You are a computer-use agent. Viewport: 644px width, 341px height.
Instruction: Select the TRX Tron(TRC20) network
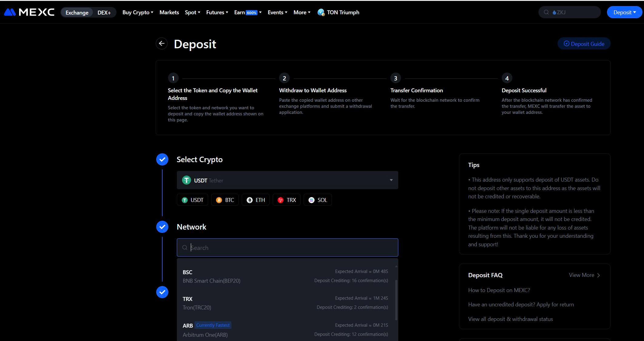click(x=285, y=303)
